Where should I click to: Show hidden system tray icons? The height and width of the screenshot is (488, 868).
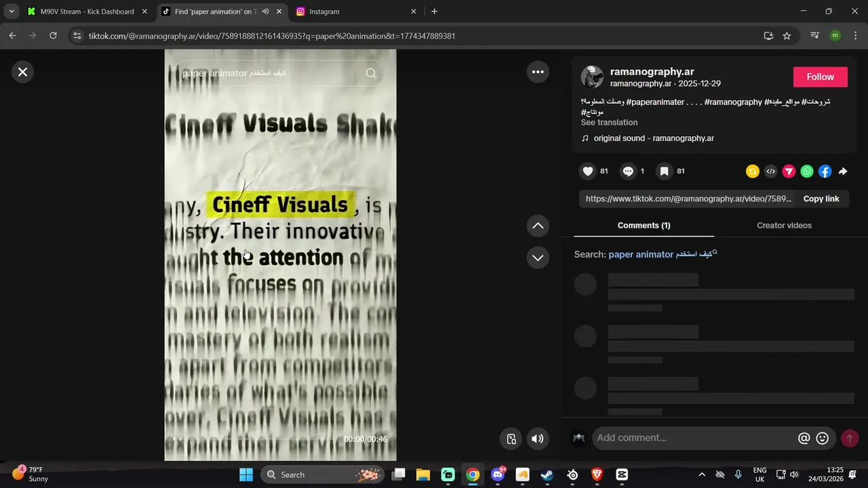tap(702, 474)
